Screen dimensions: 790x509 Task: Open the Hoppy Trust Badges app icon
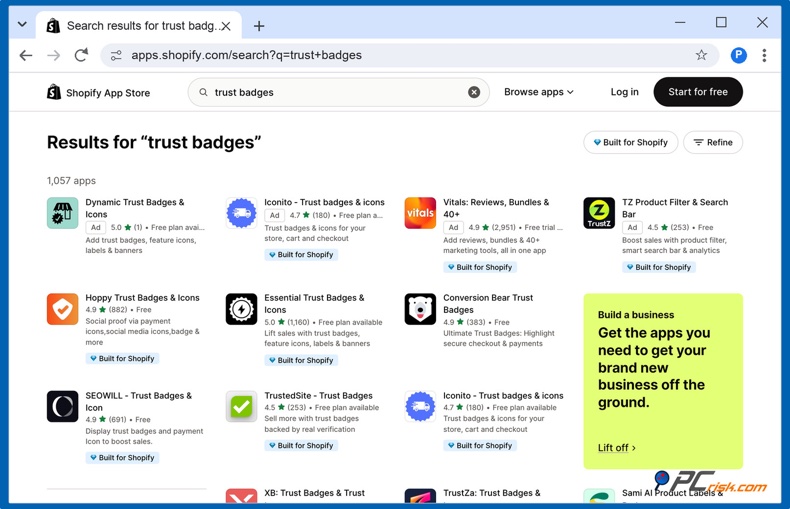click(62, 309)
